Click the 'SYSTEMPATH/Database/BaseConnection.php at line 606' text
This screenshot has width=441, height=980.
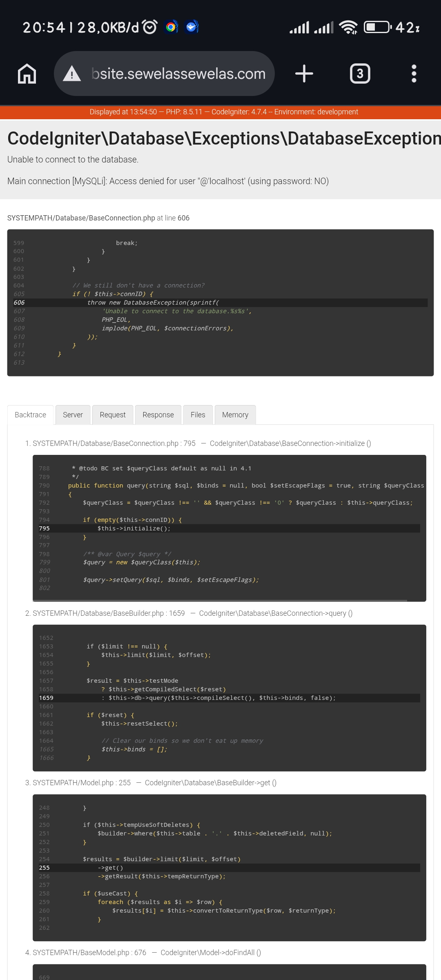[98, 218]
